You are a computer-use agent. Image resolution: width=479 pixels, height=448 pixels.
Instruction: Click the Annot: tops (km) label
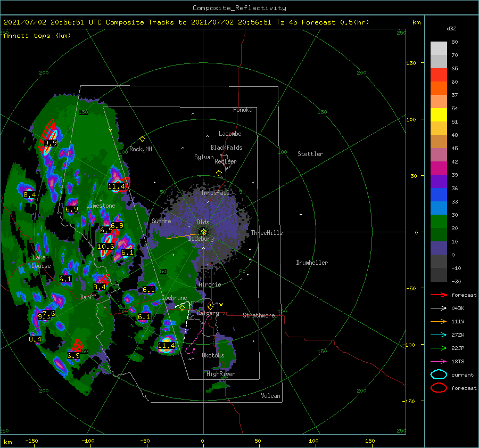37,36
